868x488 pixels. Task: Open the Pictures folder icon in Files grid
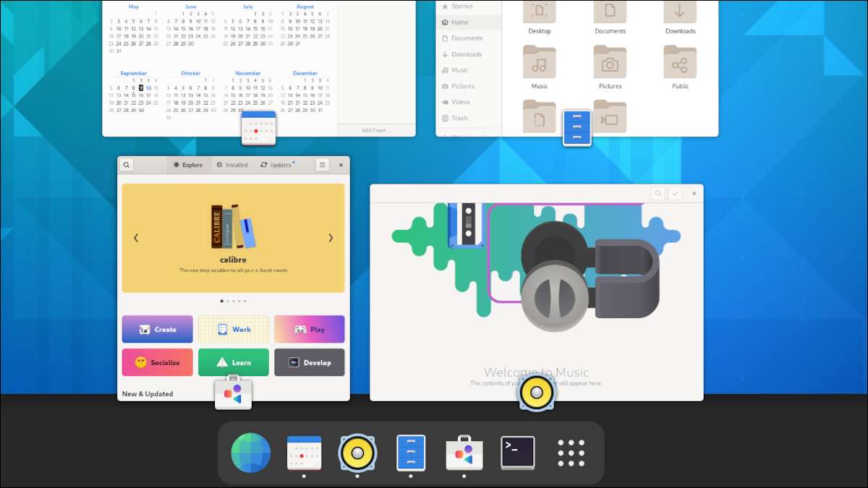(x=610, y=62)
